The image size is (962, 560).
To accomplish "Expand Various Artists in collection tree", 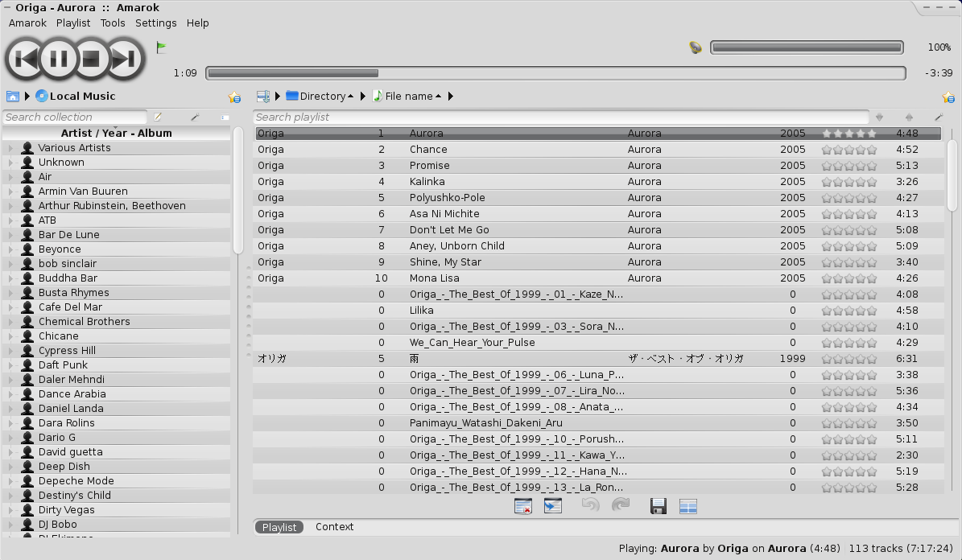I will [10, 148].
